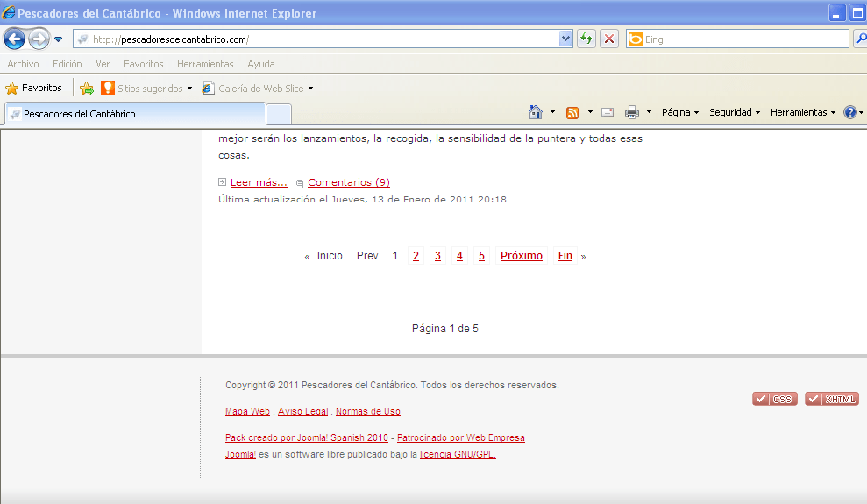Go to pagination page 4
Screen dimensions: 867x504
tap(459, 256)
